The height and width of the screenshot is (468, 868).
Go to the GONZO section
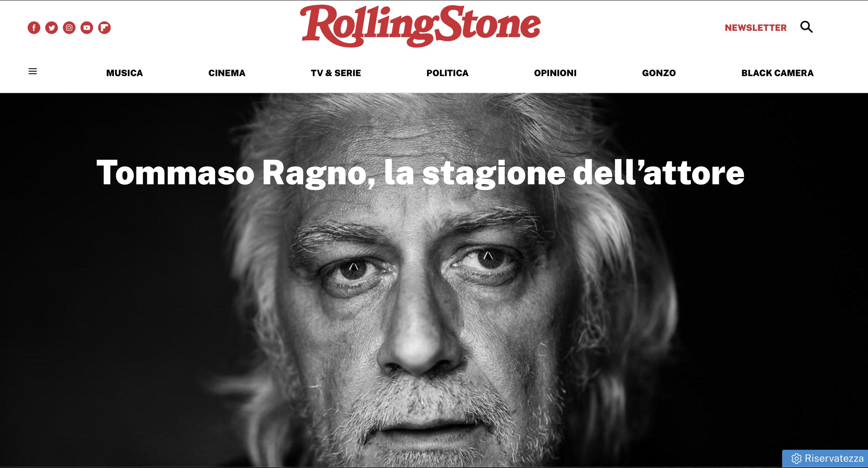pyautogui.click(x=659, y=73)
